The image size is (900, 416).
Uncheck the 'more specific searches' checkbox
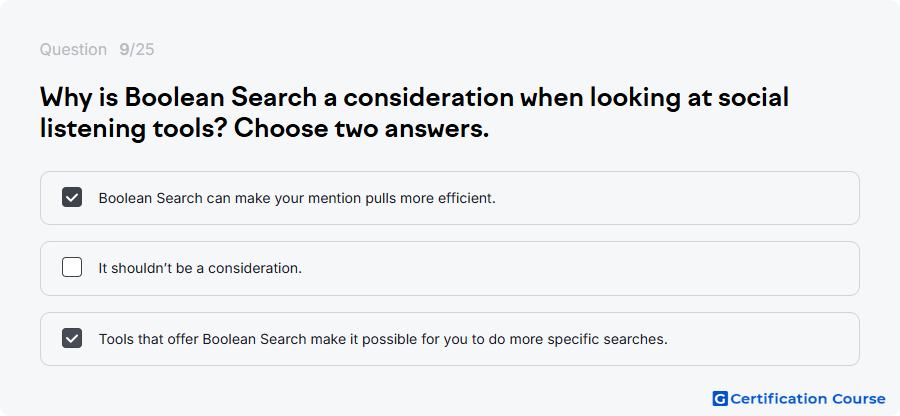[x=72, y=339]
